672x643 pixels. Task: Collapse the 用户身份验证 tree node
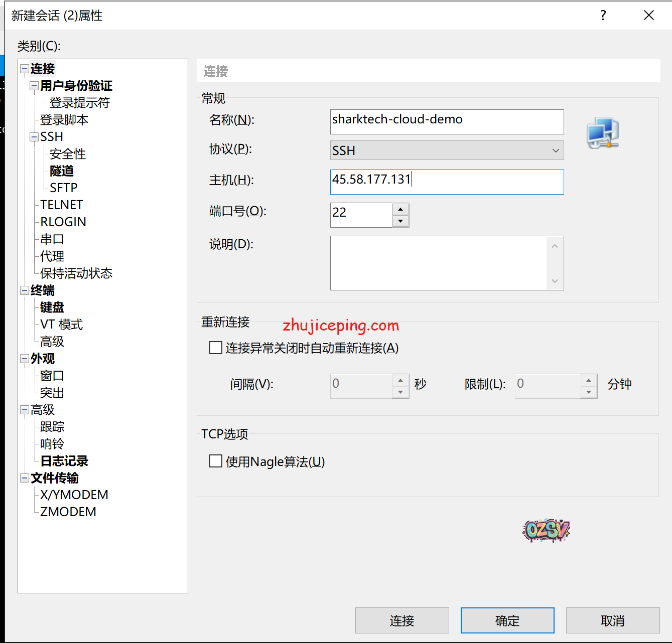pyautogui.click(x=34, y=86)
